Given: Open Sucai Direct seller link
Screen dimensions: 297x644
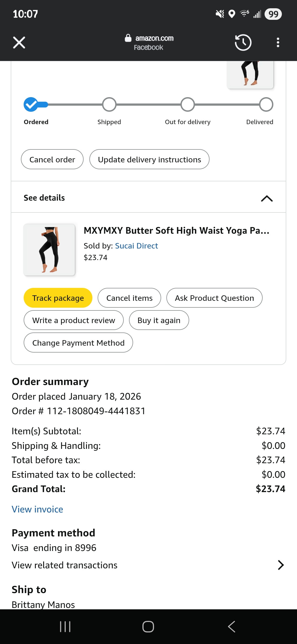Looking at the screenshot, I should coord(136,246).
